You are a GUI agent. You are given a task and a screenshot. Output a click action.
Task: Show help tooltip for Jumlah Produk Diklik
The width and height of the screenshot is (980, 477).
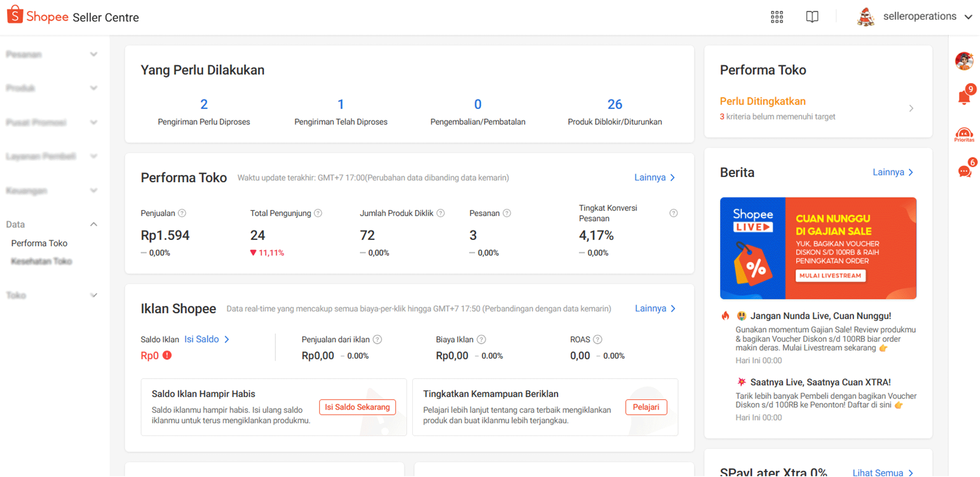(441, 213)
